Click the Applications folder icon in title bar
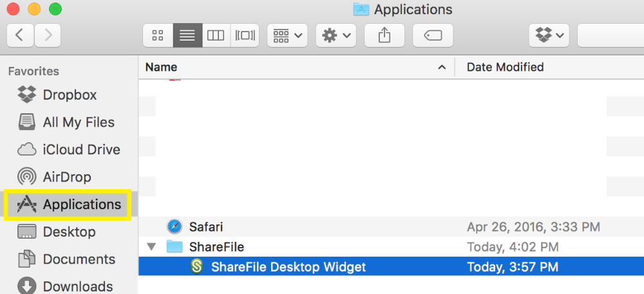 point(361,10)
